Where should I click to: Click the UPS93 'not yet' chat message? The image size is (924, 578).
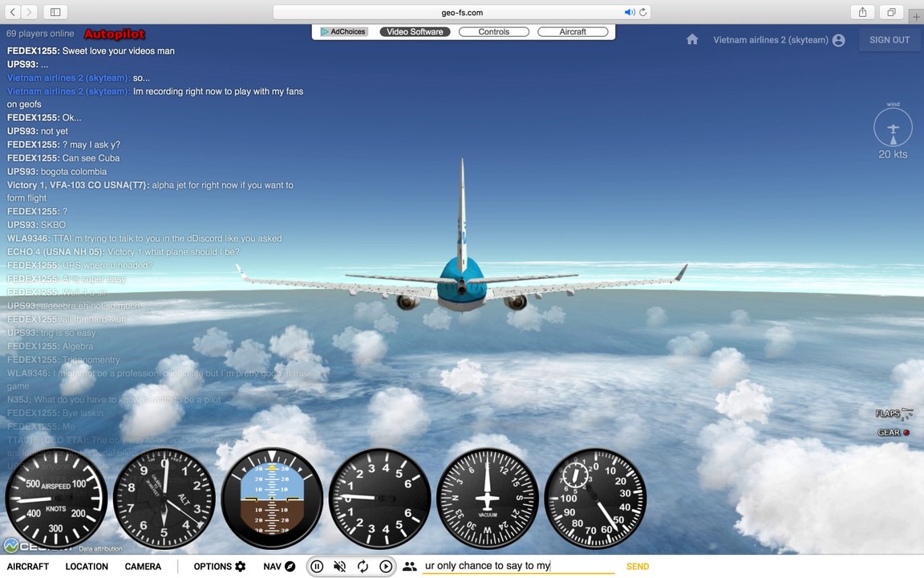pyautogui.click(x=37, y=131)
